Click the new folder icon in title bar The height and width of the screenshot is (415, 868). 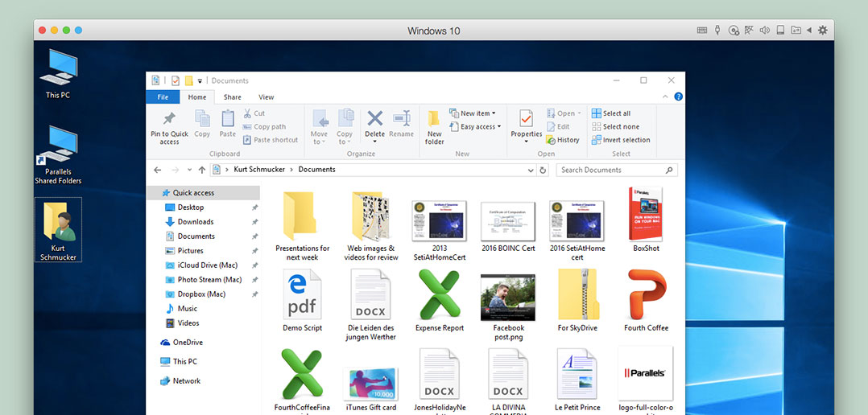[188, 80]
